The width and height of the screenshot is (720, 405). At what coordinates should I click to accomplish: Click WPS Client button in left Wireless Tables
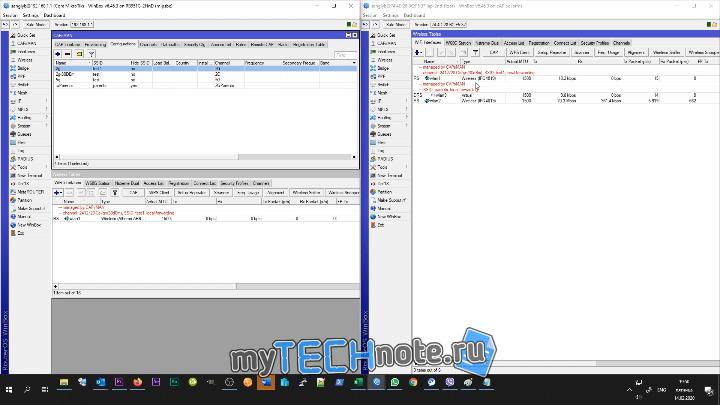coord(159,193)
